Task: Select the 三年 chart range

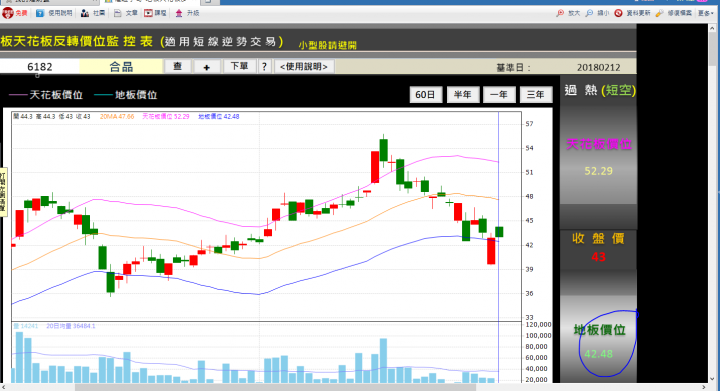Action: coord(535,95)
